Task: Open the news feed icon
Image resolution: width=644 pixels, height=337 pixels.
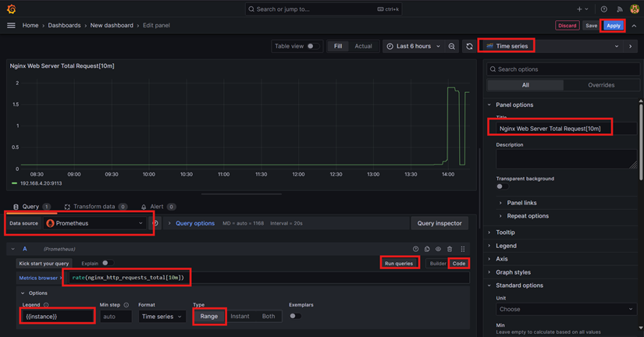Action: pos(619,9)
